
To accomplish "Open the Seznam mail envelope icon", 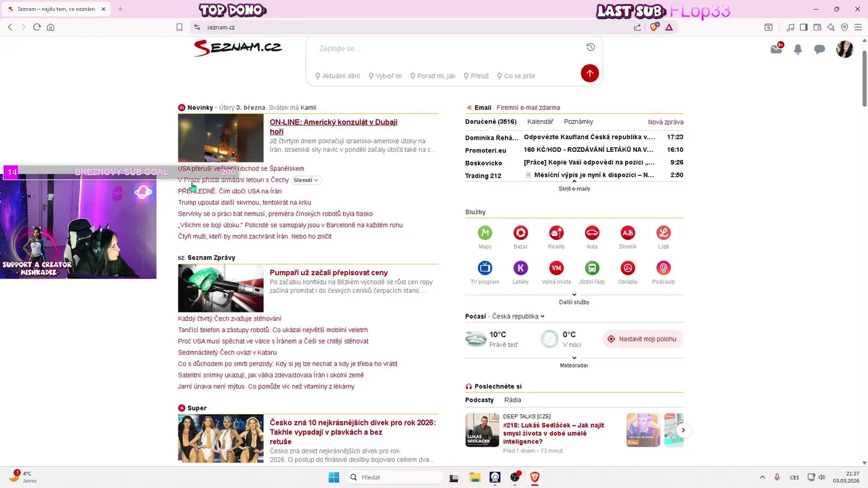I will (776, 49).
